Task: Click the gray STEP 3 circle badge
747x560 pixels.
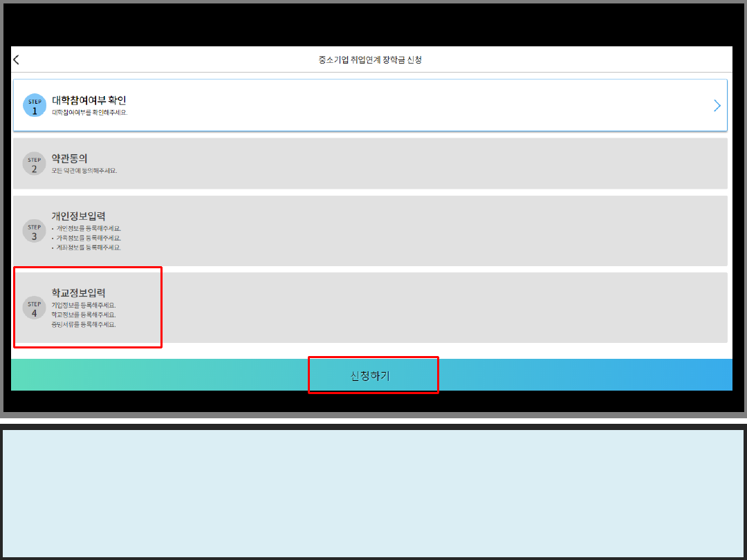Action: tap(35, 232)
